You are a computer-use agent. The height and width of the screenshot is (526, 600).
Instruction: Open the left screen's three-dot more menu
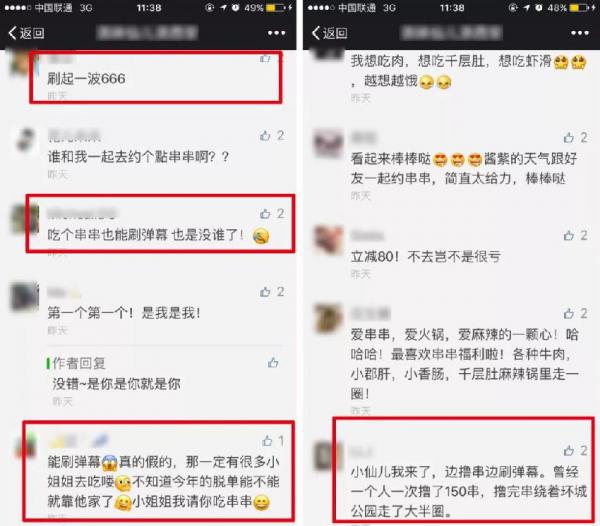276,33
